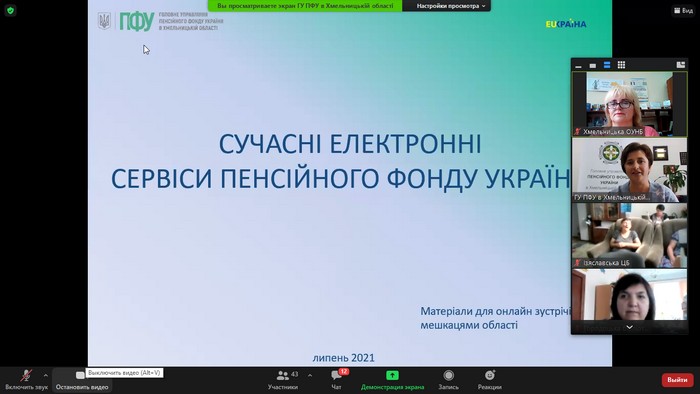Start Демонстрация экрана screen sharing
Viewport: 700px width, 394px height.
point(392,380)
